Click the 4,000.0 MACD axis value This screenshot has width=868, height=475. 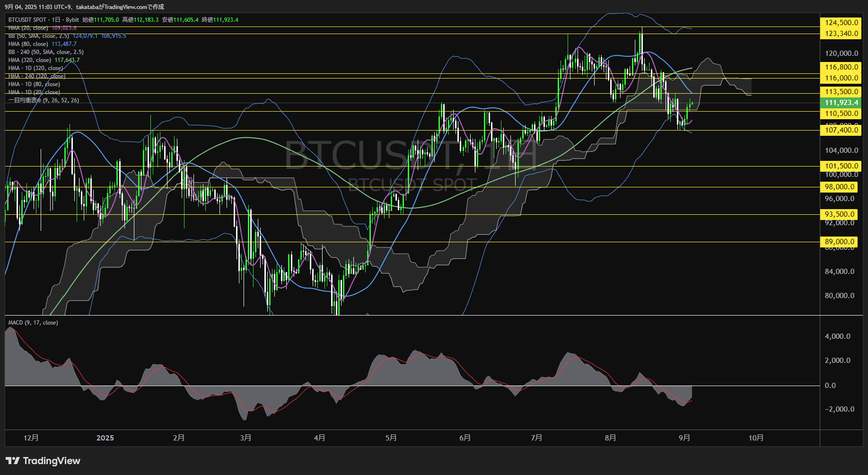click(x=838, y=336)
